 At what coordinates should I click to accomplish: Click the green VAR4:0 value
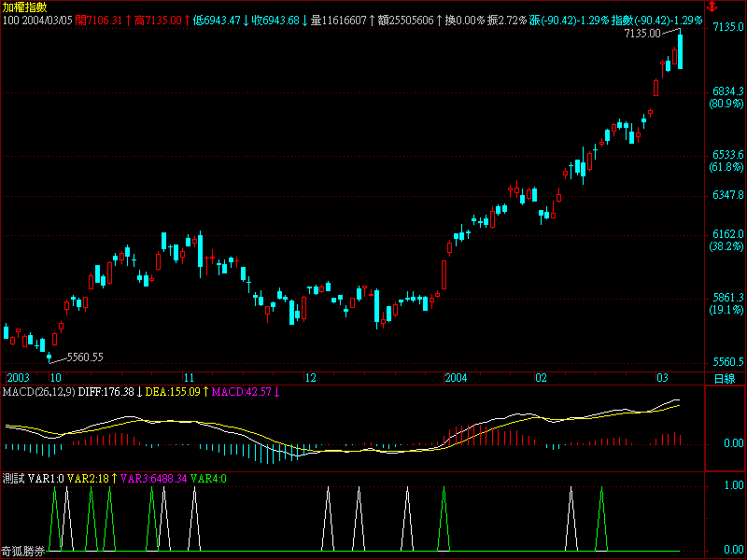208,478
